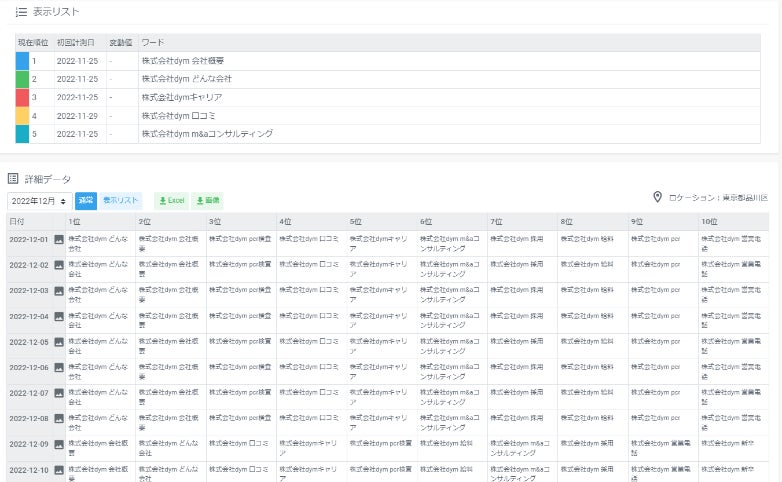
Task: Select the 株式会社dym どんな会社 word row
Action: pyautogui.click(x=388, y=79)
